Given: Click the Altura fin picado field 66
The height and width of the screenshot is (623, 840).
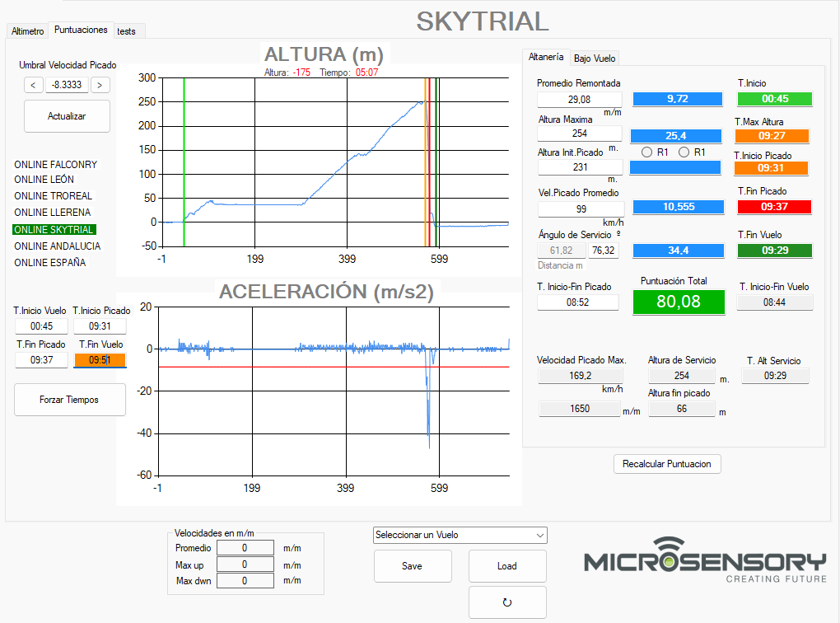Looking at the screenshot, I should coord(681,409).
